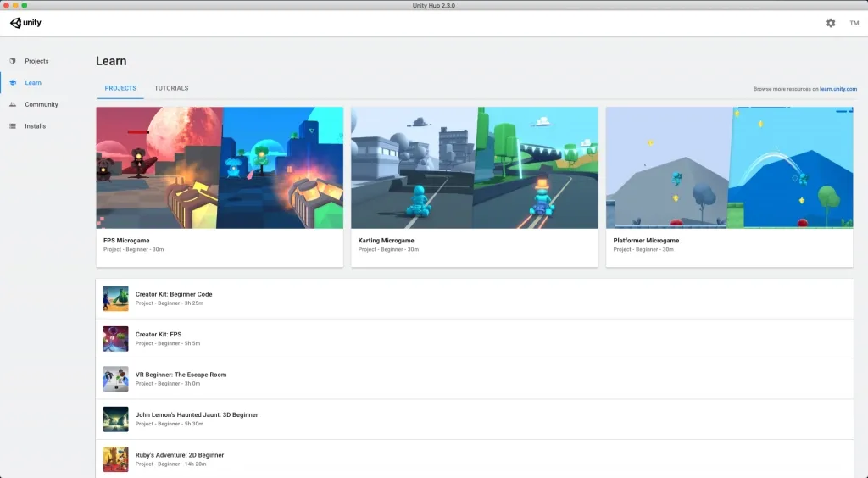Viewport: 868px width, 478px height.
Task: Open settings via the gear icon
Action: click(x=831, y=23)
